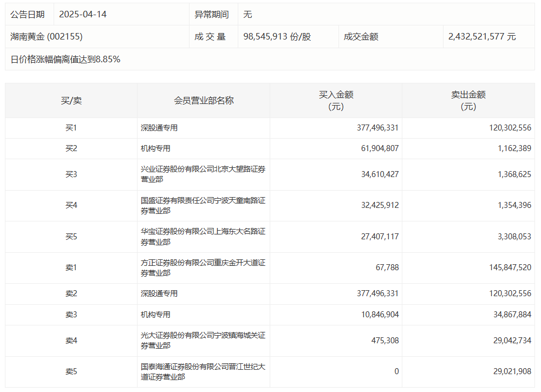
Task: Click the 买/卖 column header
Action: point(71,100)
